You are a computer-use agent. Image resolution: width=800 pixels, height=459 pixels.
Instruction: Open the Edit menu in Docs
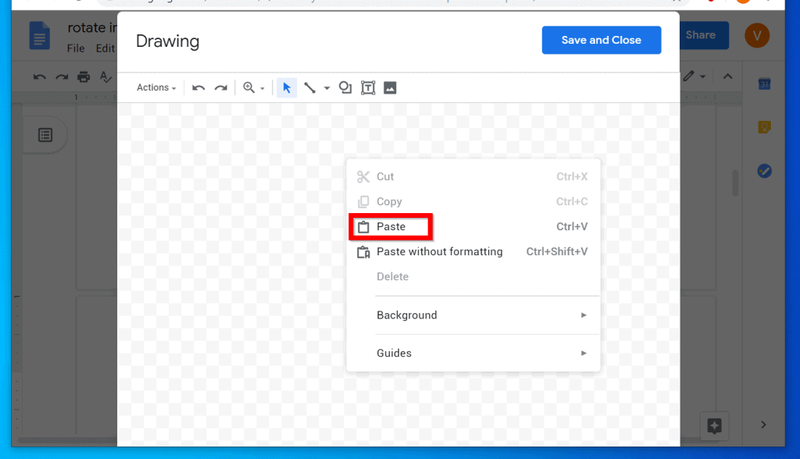tap(105, 48)
